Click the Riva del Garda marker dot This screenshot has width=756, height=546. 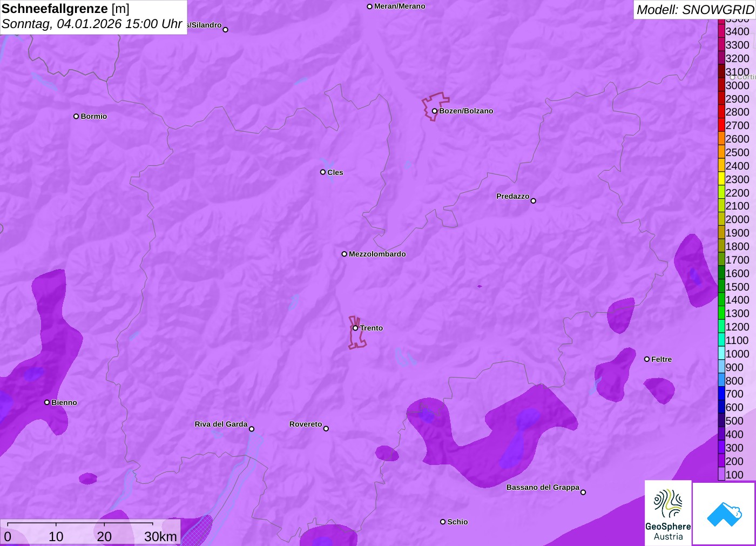click(x=252, y=429)
